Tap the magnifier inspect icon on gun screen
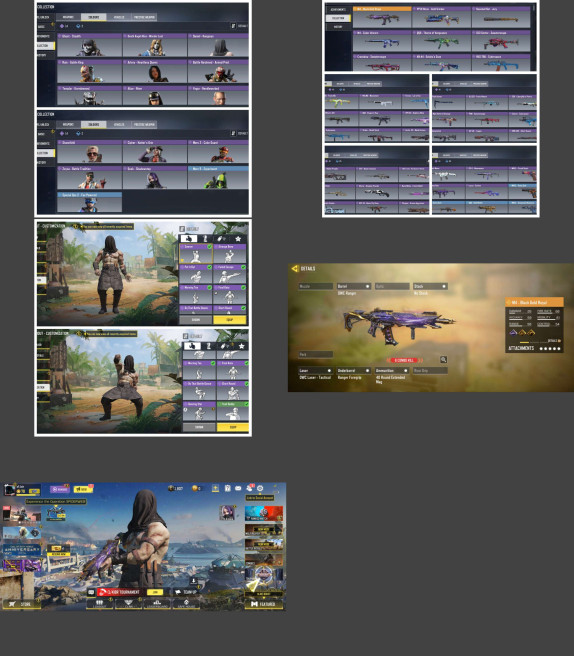Viewport: 574px width, 656px height. point(443,359)
